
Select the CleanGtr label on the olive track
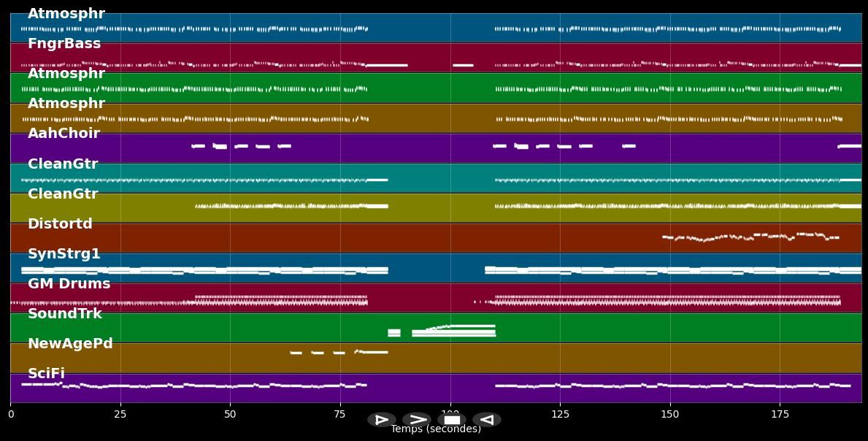63,194
